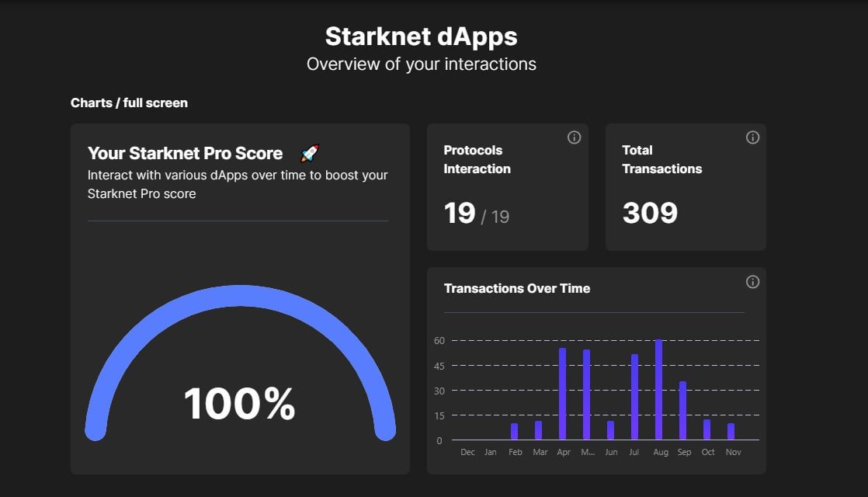The image size is (868, 497).
Task: Select the November bar to toggle its details
Action: coord(731,433)
